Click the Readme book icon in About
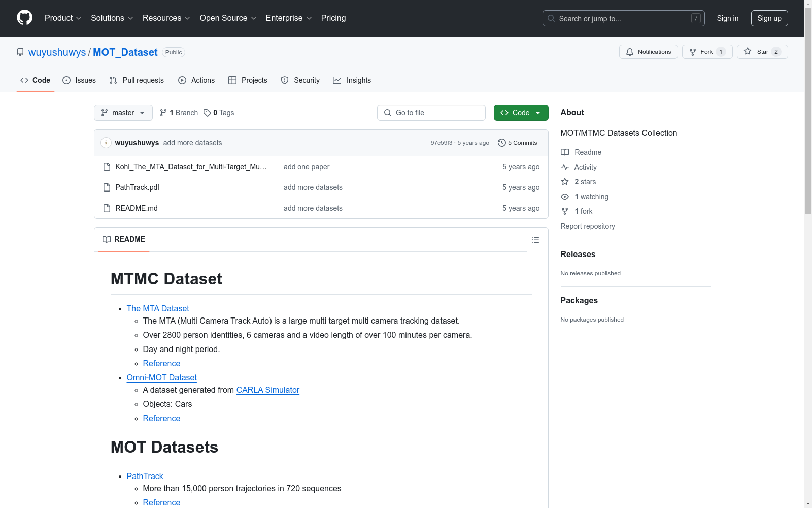812x508 pixels. click(565, 152)
